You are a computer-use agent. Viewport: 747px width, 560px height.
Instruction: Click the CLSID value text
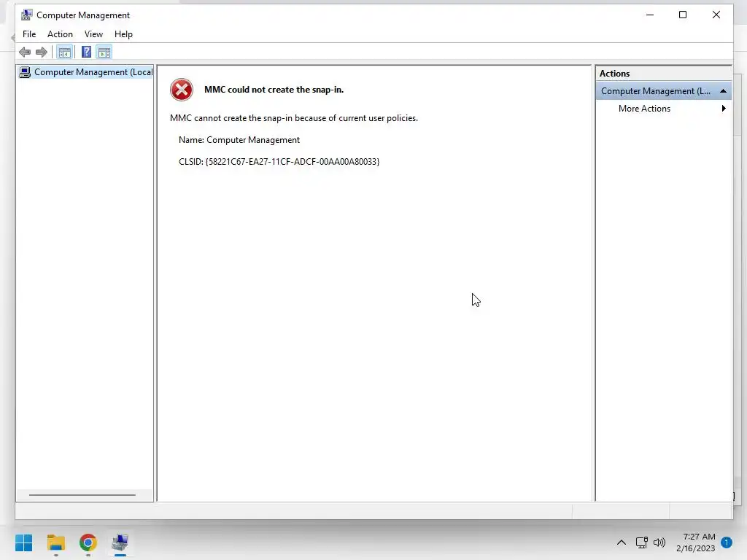pyautogui.click(x=293, y=162)
